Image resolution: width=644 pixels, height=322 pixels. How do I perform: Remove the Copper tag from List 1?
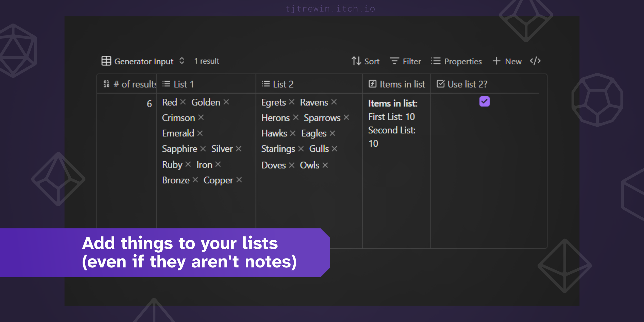(239, 180)
